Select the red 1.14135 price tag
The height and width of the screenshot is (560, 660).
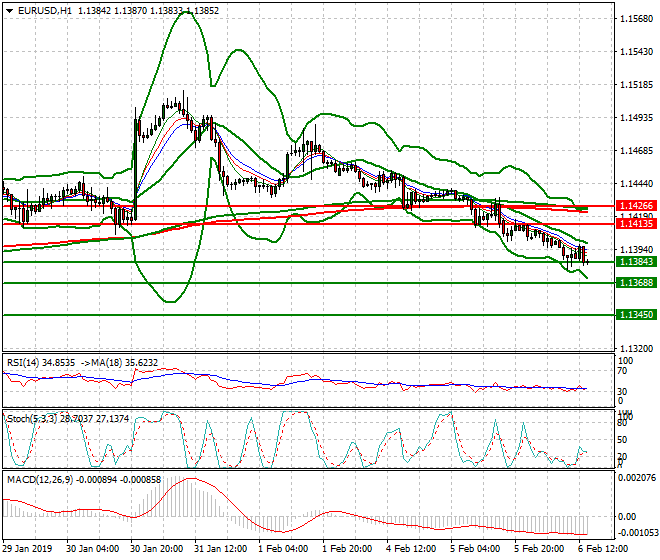[x=635, y=224]
